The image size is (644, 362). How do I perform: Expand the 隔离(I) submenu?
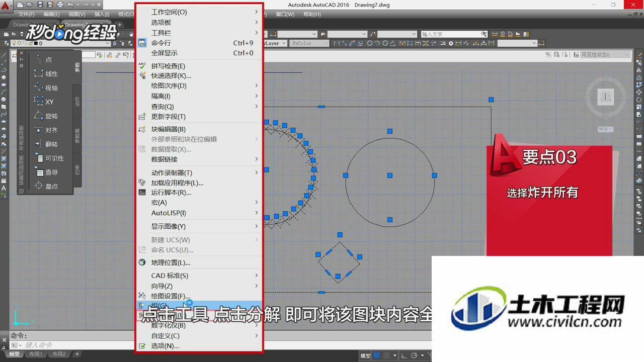pos(199,96)
